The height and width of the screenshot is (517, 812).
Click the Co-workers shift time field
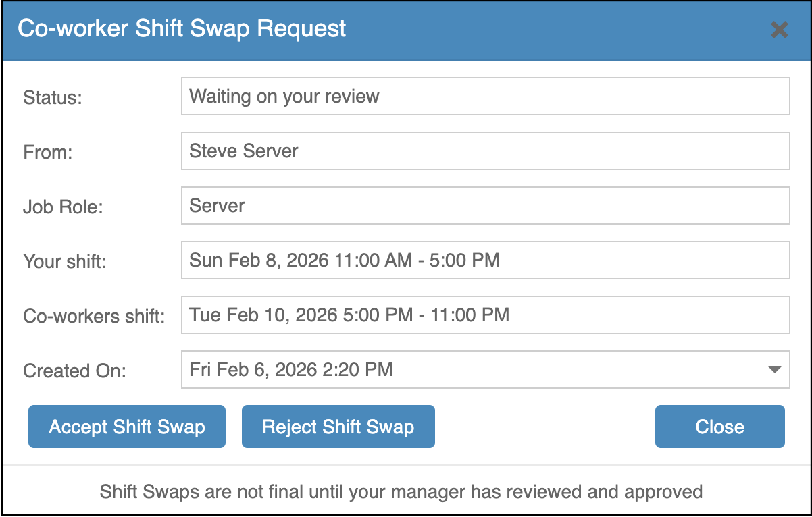pyautogui.click(x=485, y=315)
